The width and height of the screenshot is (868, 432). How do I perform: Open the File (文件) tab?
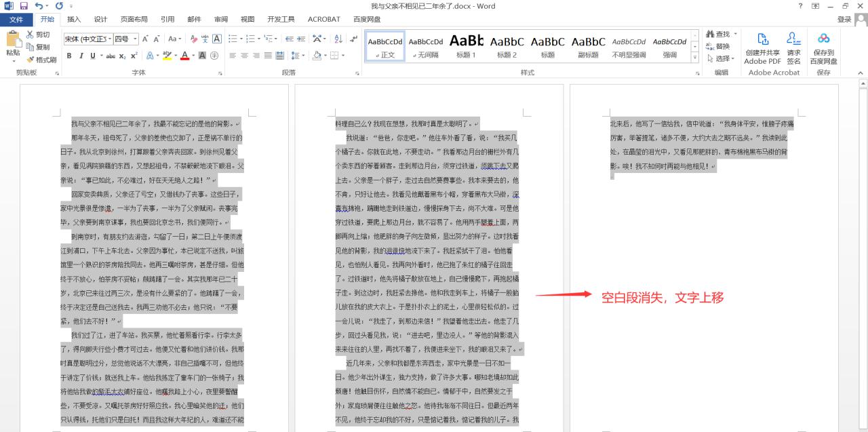tap(16, 20)
